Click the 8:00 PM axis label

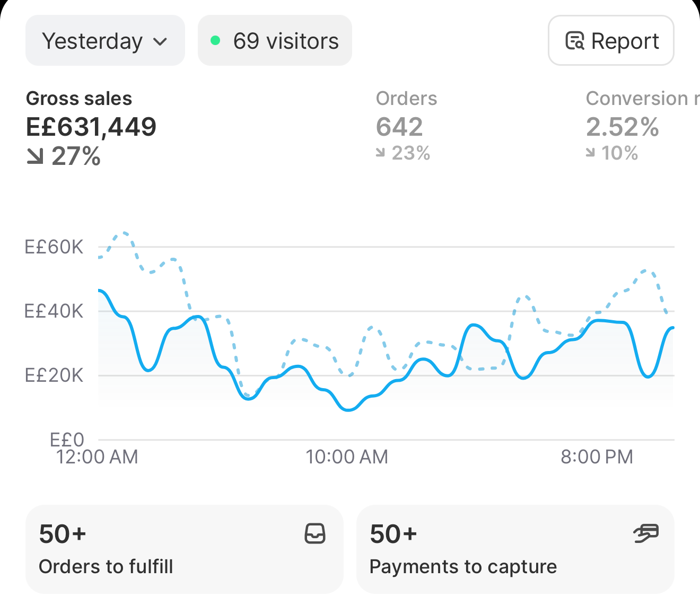point(597,457)
